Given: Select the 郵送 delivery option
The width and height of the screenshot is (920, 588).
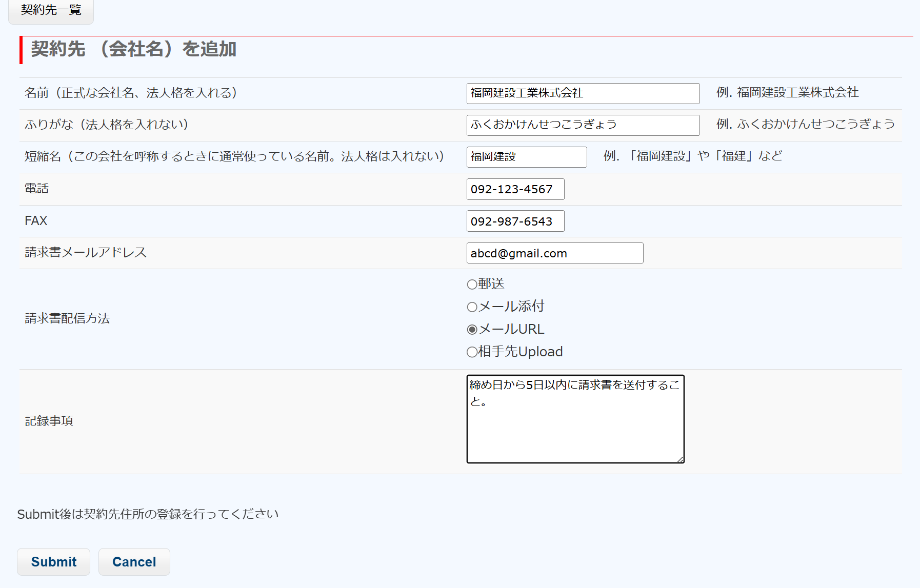Looking at the screenshot, I should (x=472, y=284).
